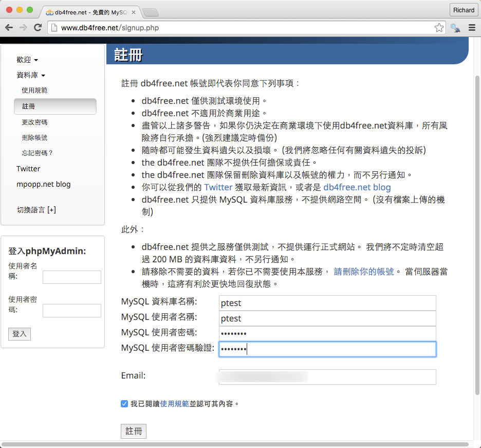Click the text '此外：'
Viewport: 481px width, 448px height.
pos(133,229)
